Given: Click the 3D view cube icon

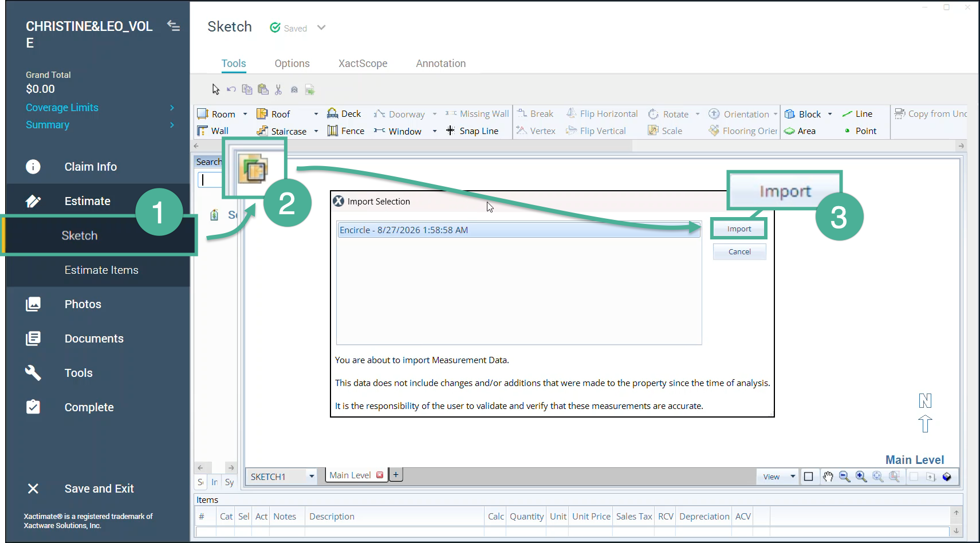Looking at the screenshot, I should [947, 477].
